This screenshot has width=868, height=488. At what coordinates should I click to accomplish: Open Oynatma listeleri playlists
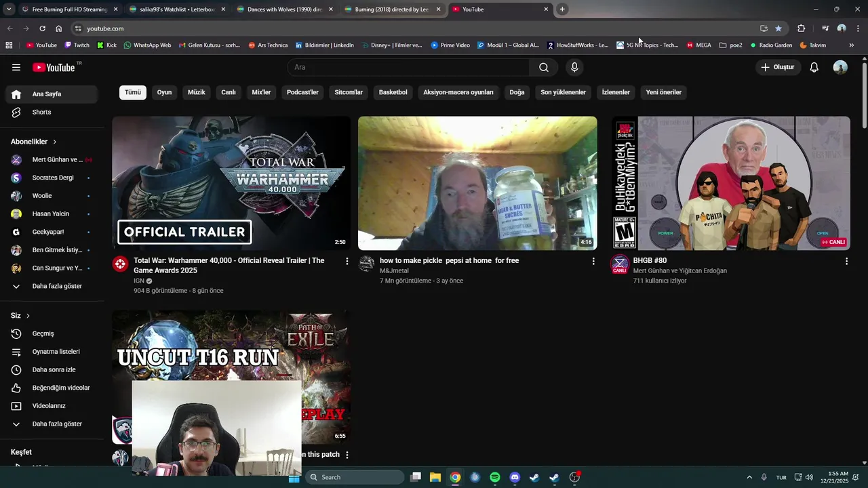(52, 352)
